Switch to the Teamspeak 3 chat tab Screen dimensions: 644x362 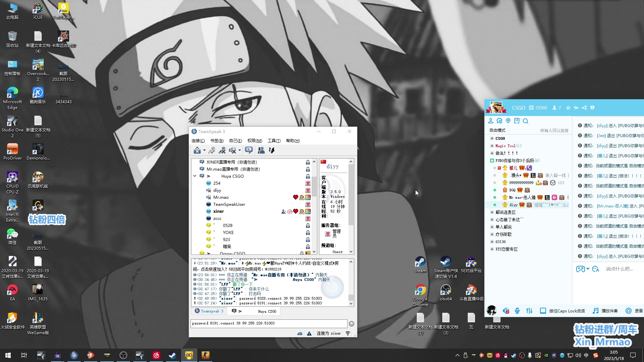tap(209, 311)
